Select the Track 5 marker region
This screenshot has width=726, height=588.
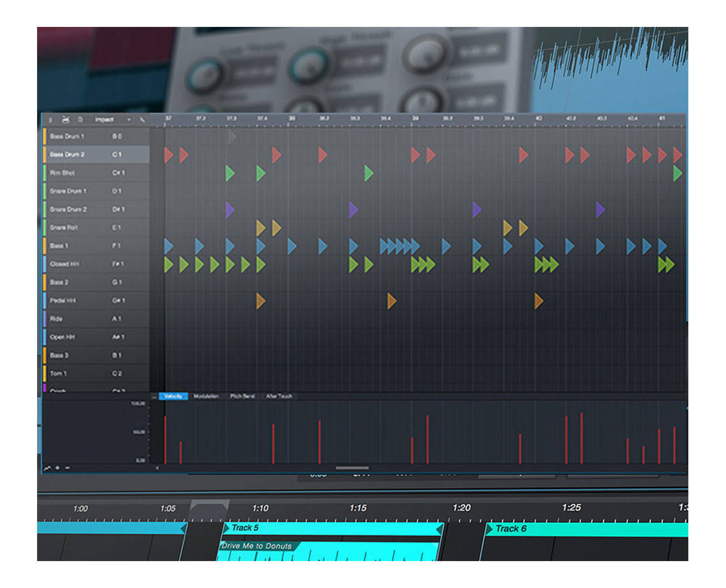(333, 528)
